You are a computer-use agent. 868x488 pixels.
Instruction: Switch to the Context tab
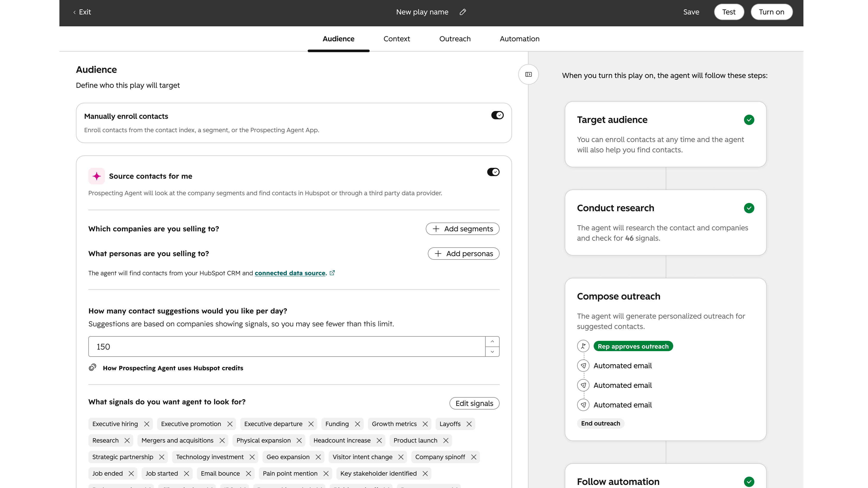coord(397,39)
